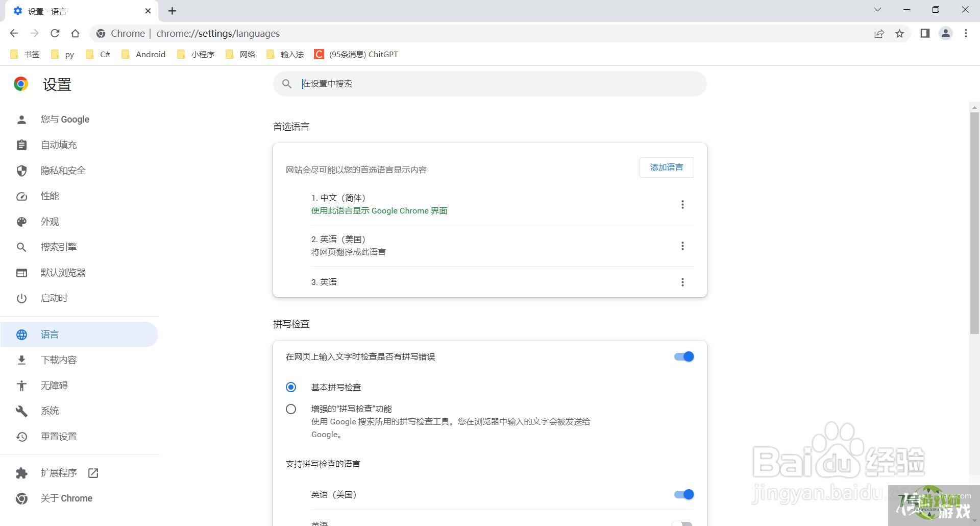Toggle spell check for 英语（美国）

click(x=684, y=494)
